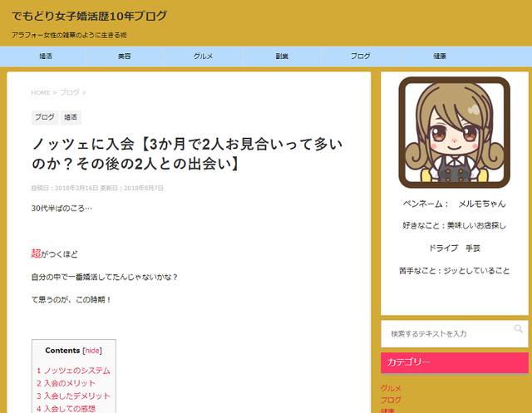Click the 婚活 category tag above the title
Viewport: 532px width, 413px height.
pos(71,117)
